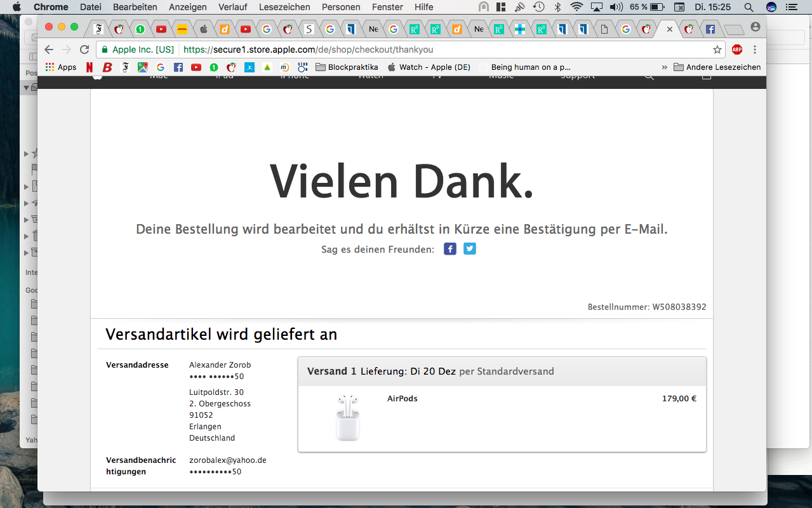The image size is (812, 508).
Task: Click the price 179,00 €
Action: pyautogui.click(x=679, y=399)
